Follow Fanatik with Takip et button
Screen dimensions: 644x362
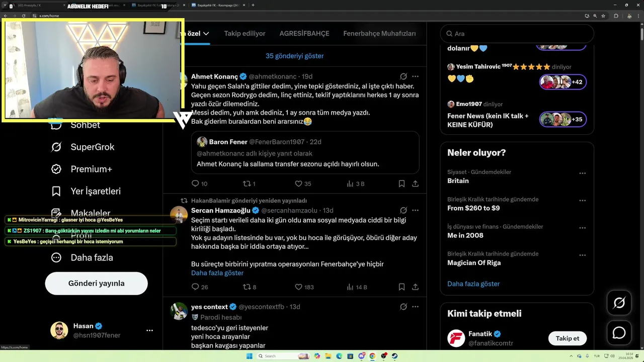[x=568, y=338]
